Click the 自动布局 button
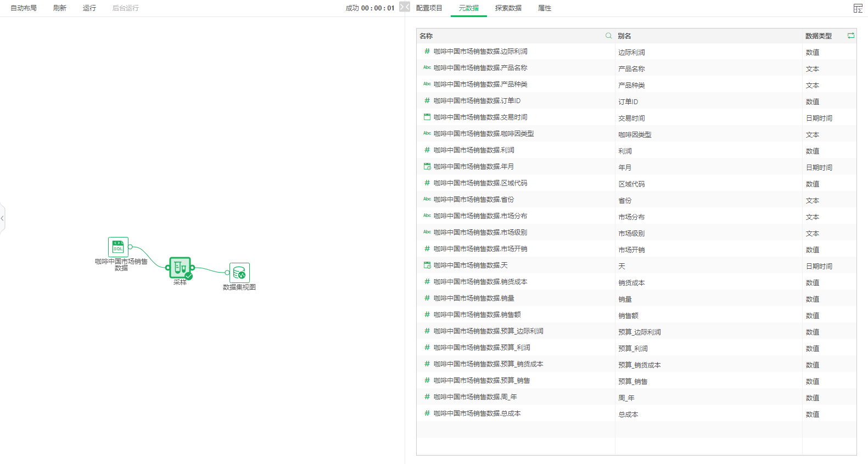 [x=24, y=8]
